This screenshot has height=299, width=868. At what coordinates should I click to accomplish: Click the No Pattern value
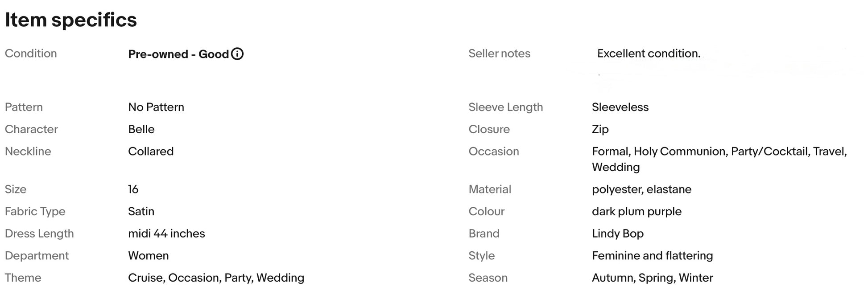pyautogui.click(x=156, y=107)
